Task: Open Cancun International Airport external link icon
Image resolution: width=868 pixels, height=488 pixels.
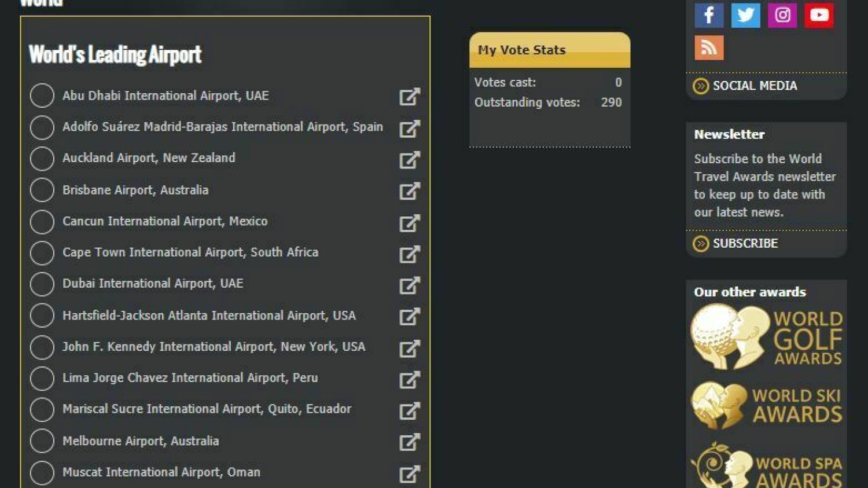Action: pyautogui.click(x=410, y=223)
